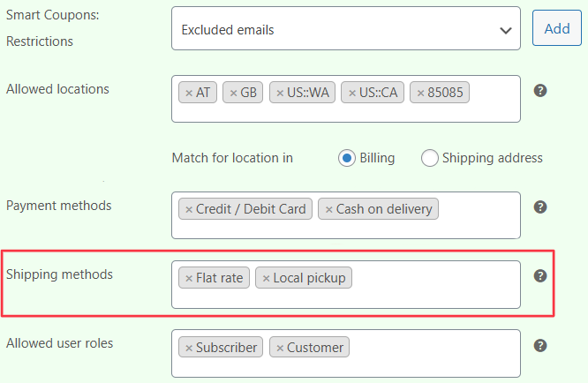Remove the GB location tag
The height and width of the screenshot is (383, 588).
pyautogui.click(x=233, y=93)
